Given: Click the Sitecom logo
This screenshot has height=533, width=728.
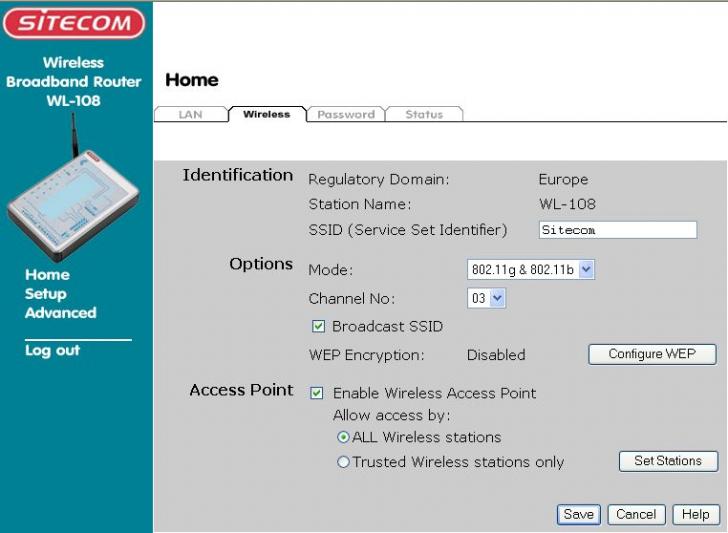Looking at the screenshot, I should pyautogui.click(x=73, y=23).
